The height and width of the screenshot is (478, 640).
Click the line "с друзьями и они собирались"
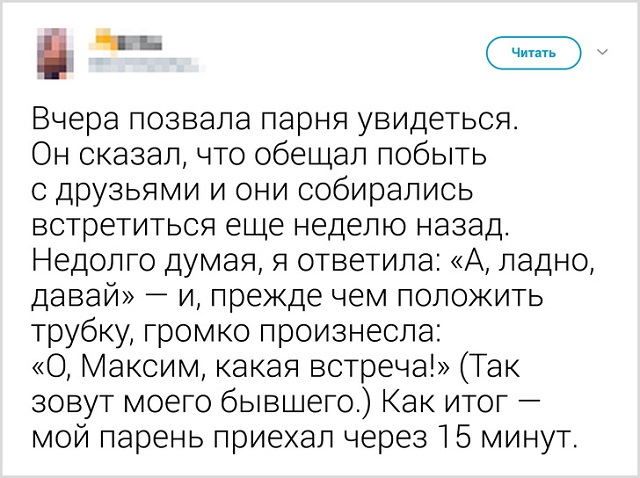pos(253,190)
